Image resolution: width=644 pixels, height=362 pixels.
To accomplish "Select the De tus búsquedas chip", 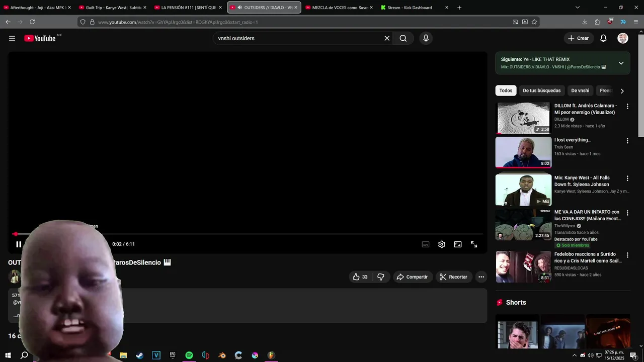I will click(541, 90).
